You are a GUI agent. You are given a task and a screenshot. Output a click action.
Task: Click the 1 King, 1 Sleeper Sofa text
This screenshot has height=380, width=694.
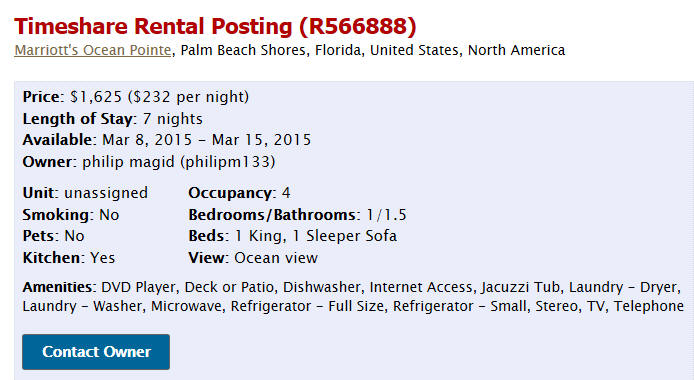click(x=316, y=236)
